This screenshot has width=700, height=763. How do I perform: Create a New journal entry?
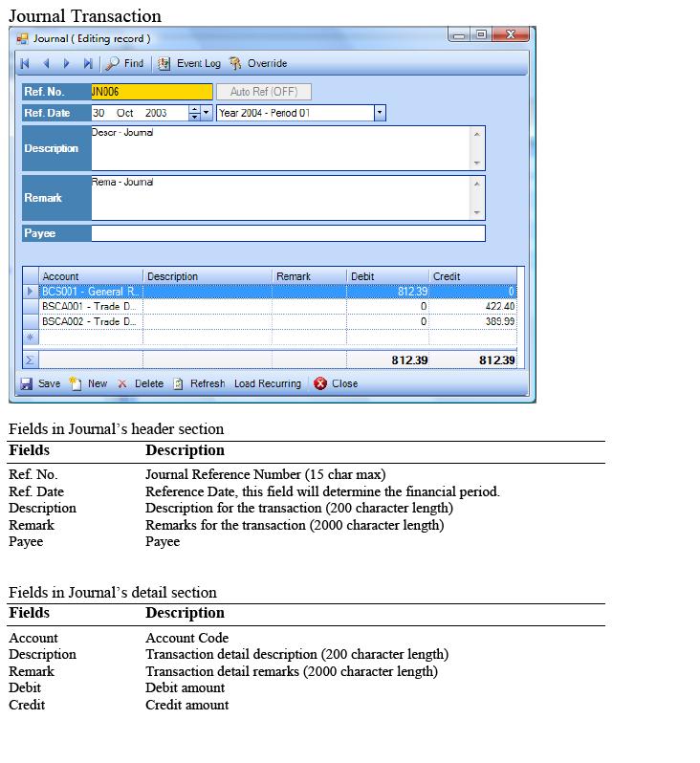[x=89, y=383]
